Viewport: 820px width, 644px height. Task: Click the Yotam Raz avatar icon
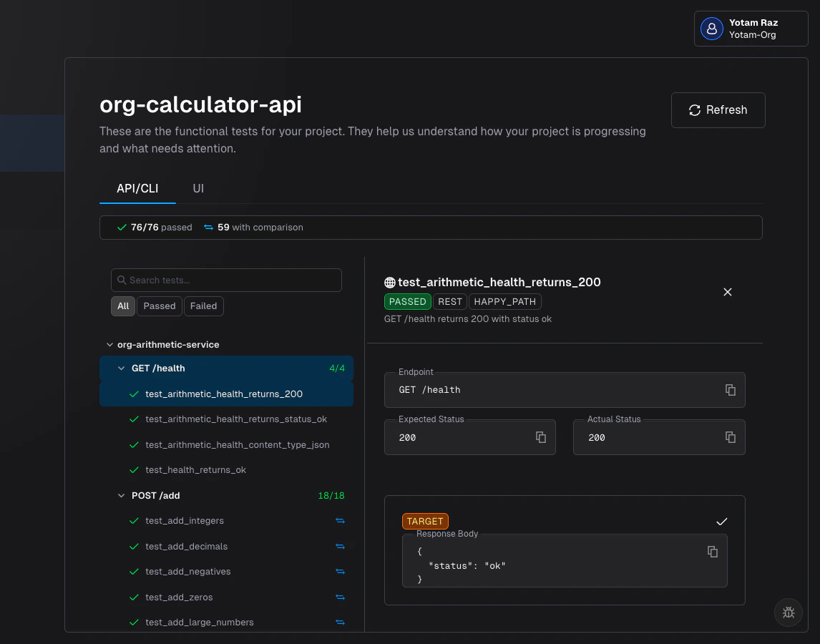pos(711,29)
